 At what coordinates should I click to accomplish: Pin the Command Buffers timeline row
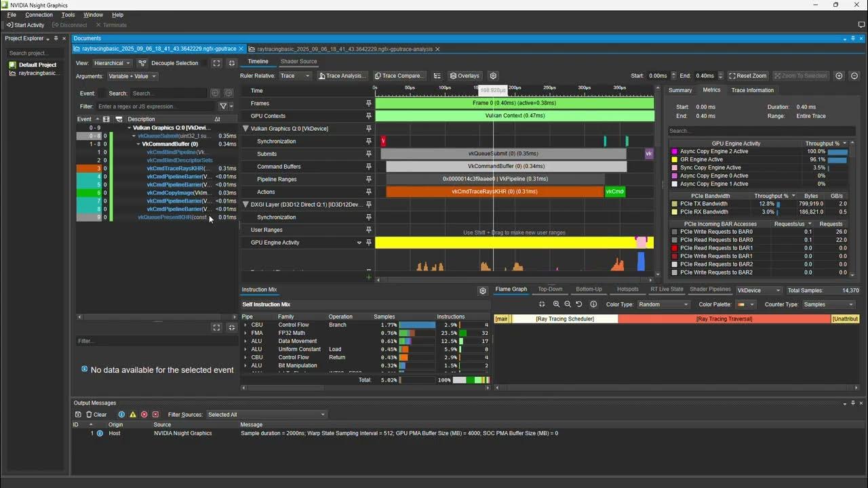pyautogui.click(x=369, y=167)
